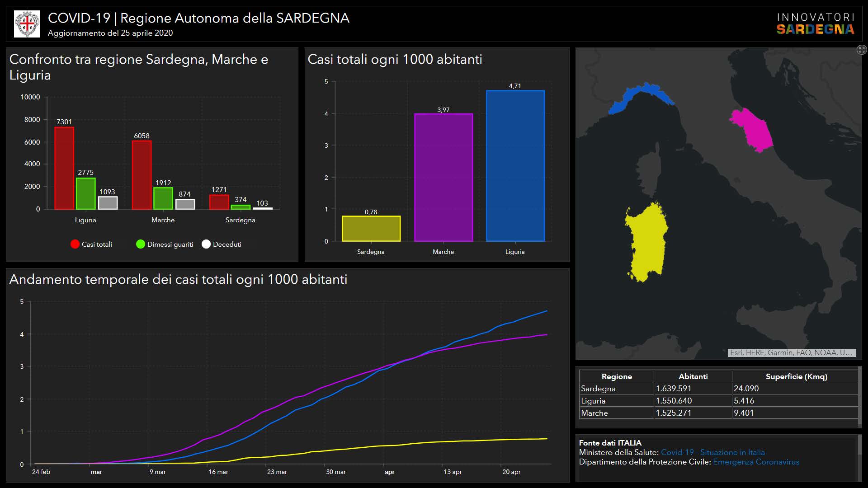Screen dimensions: 868x488
Task: Click the Innovatori Sardegna logo
Action: (x=815, y=24)
